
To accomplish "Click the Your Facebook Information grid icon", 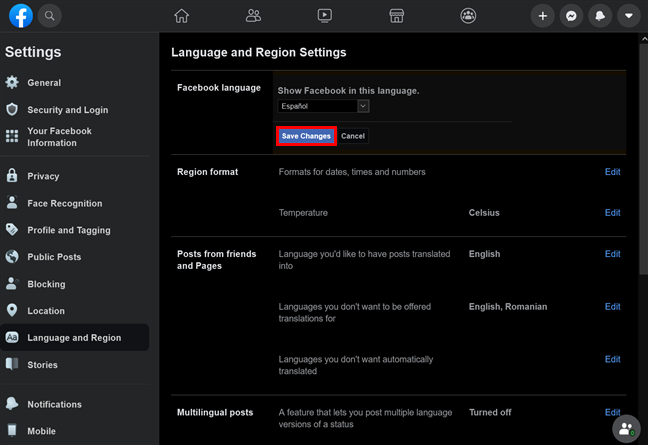I will coord(12,136).
